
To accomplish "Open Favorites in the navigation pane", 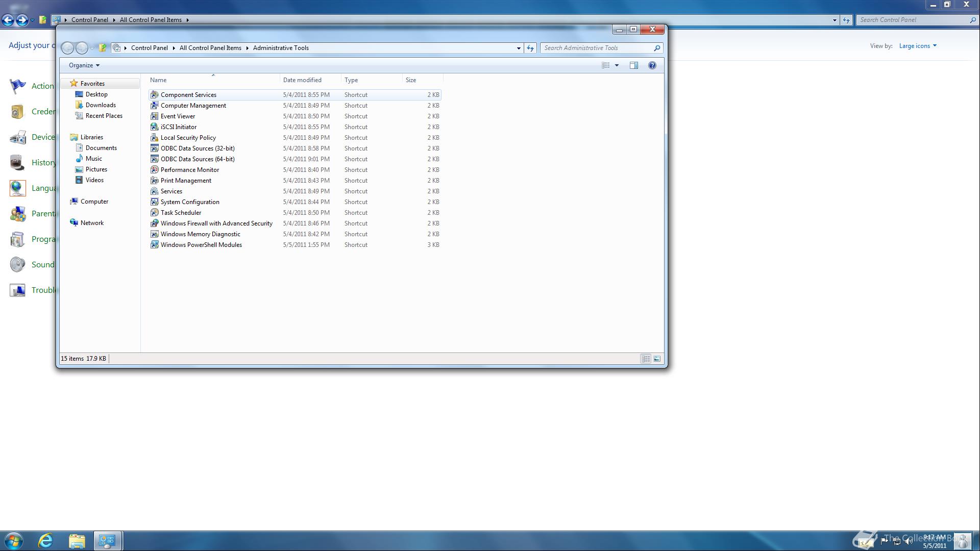I will [92, 84].
